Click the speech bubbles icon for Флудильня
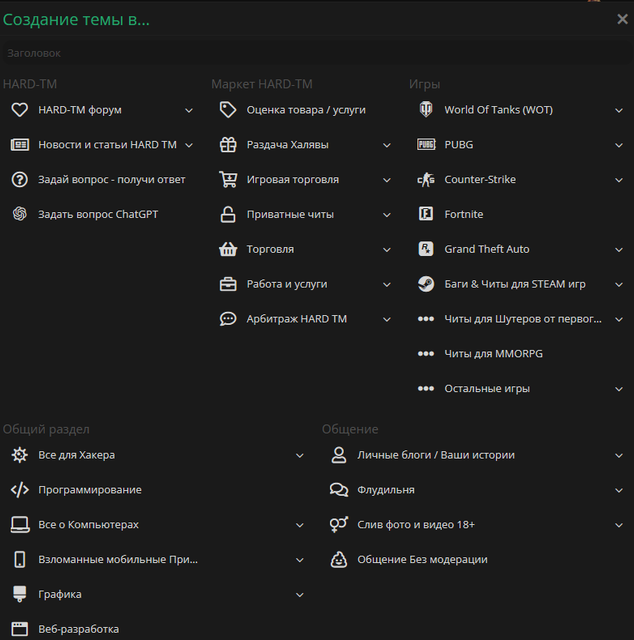This screenshot has height=640, width=634. pyautogui.click(x=338, y=490)
